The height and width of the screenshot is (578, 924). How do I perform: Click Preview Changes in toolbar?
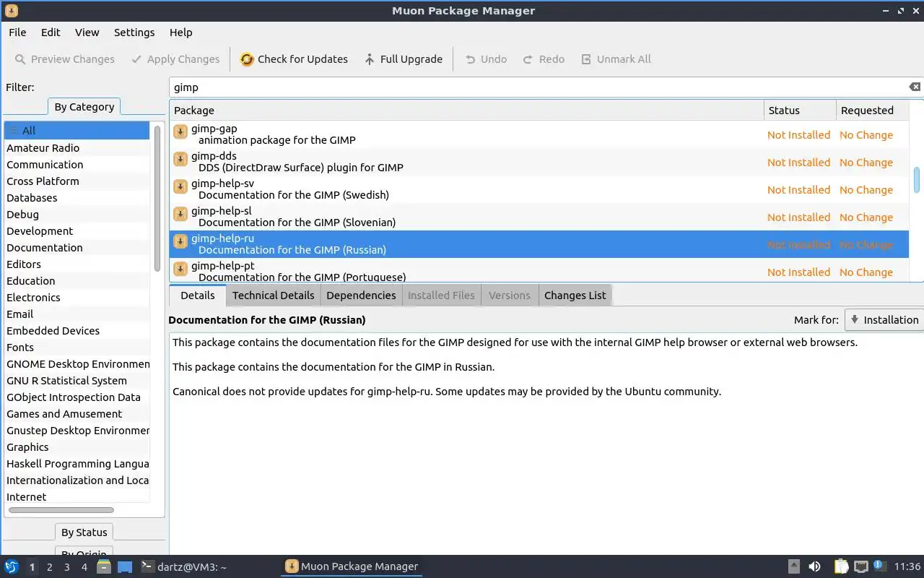tap(65, 59)
